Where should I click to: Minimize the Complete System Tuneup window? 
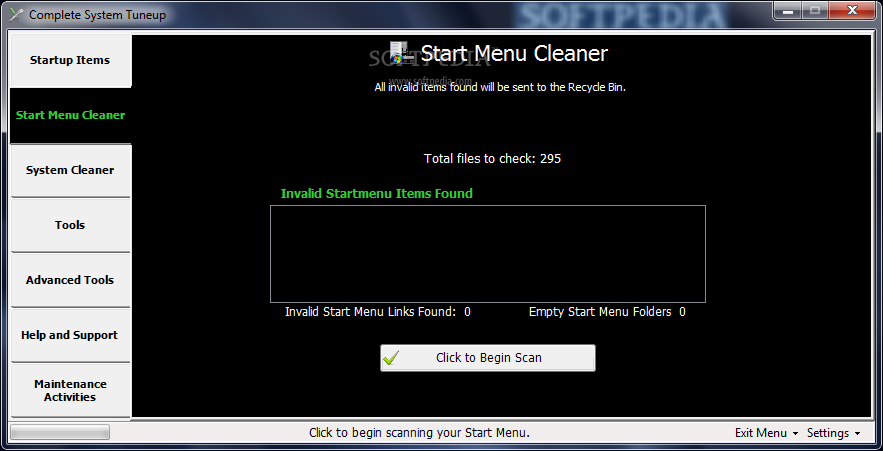click(789, 10)
